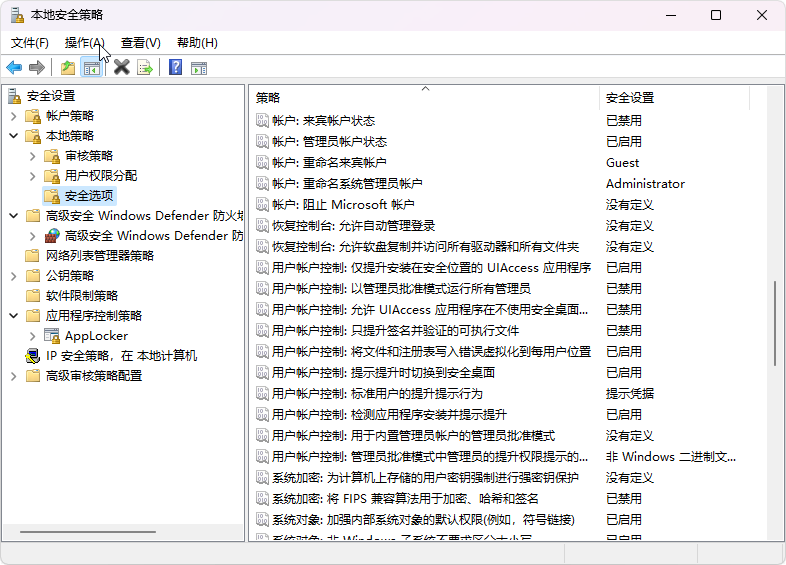The height and width of the screenshot is (565, 786).
Task: Open the 查看(V) menu
Action: [140, 43]
